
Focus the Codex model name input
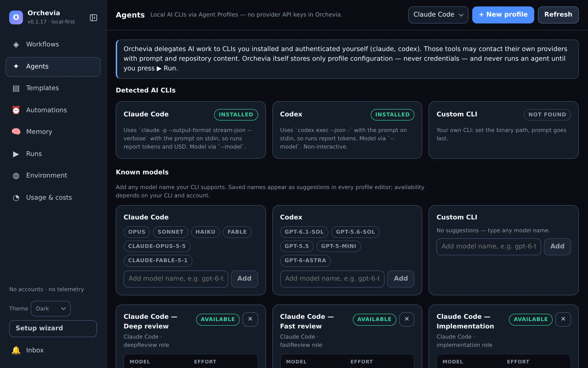[332, 279]
